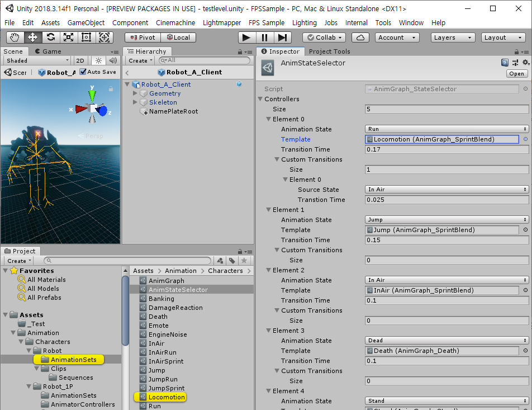Open the Lightmapper menu

[222, 23]
